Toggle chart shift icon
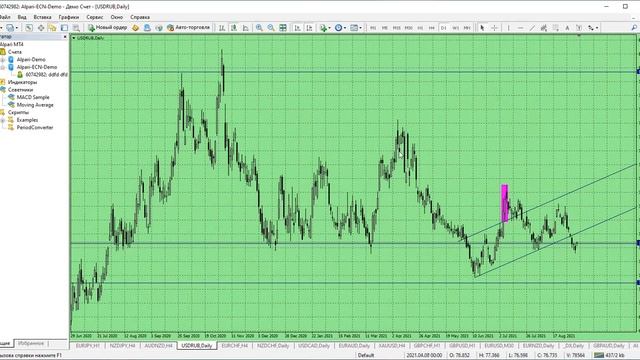Image resolution: width=640 pixels, height=360 pixels. (x=309, y=28)
